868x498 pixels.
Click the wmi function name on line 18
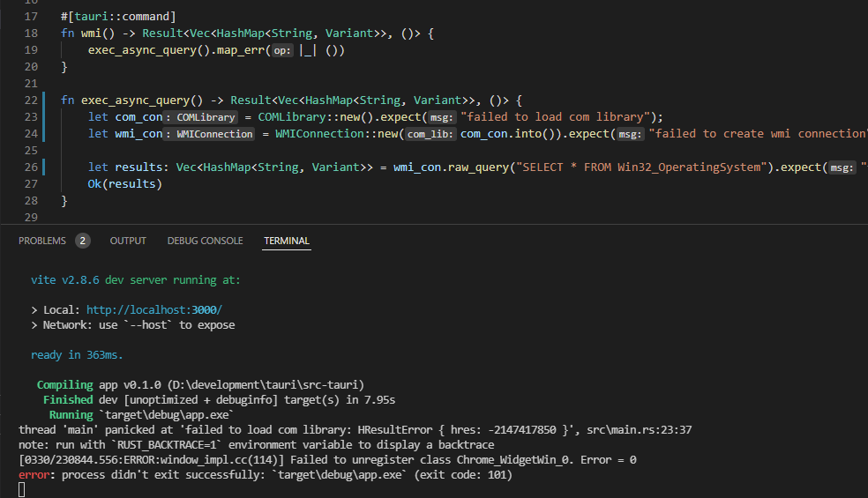click(x=92, y=33)
